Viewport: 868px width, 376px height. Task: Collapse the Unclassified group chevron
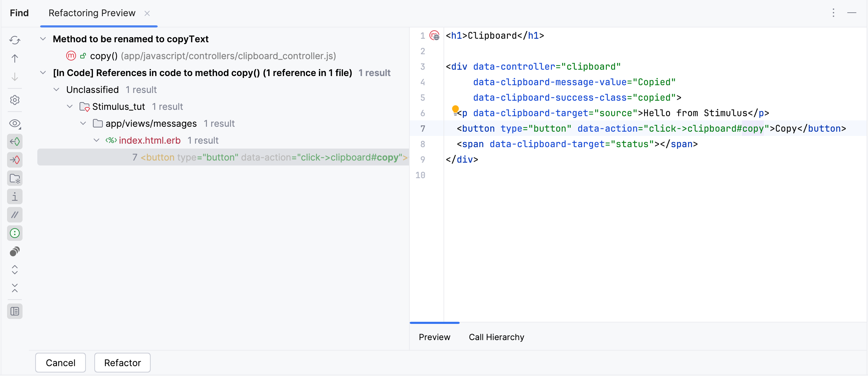(x=56, y=89)
